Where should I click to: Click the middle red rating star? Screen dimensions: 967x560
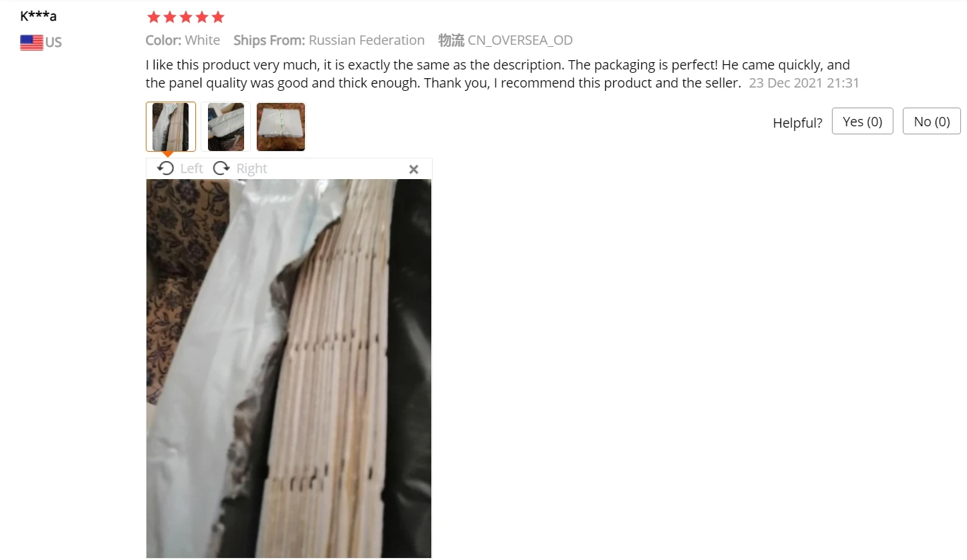[x=186, y=17]
